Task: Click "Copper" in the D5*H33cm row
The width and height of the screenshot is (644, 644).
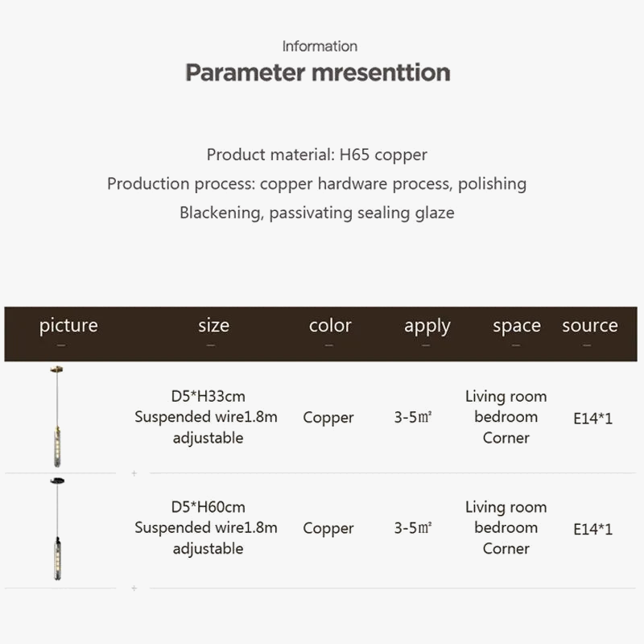Action: pyautogui.click(x=328, y=418)
